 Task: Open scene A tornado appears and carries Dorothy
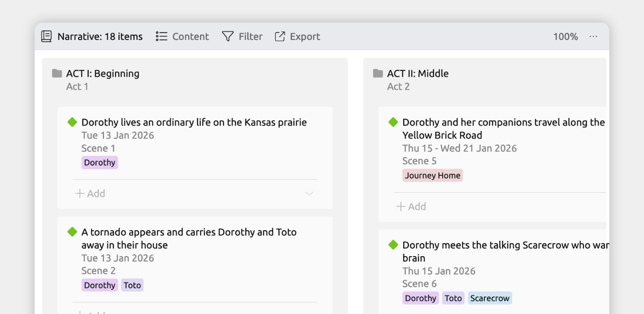click(189, 239)
